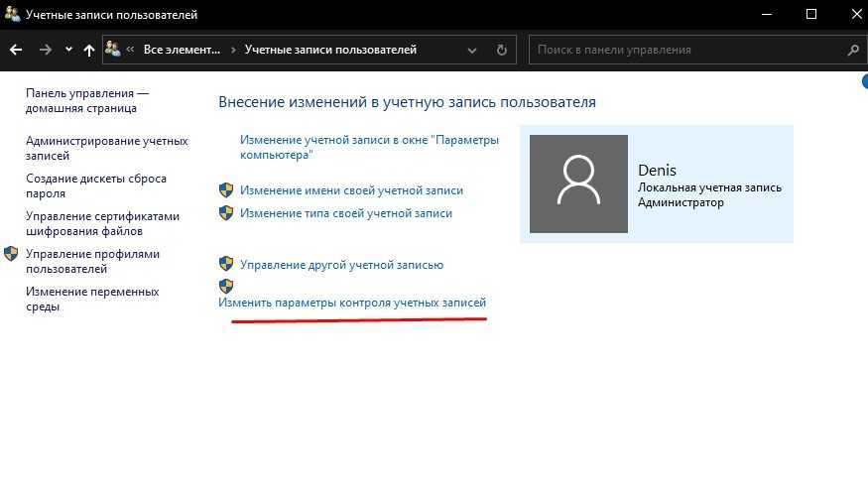
Task: Open 'Создание дискеты сброса пароля' sidebar link
Action: (x=96, y=186)
